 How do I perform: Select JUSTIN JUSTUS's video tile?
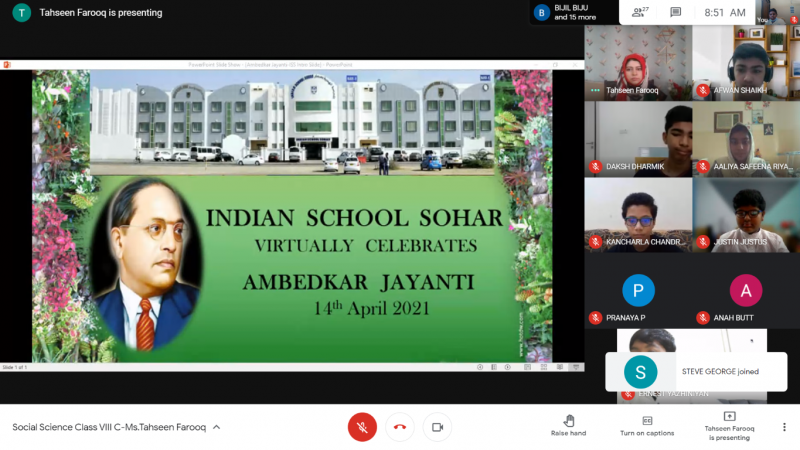pos(746,215)
